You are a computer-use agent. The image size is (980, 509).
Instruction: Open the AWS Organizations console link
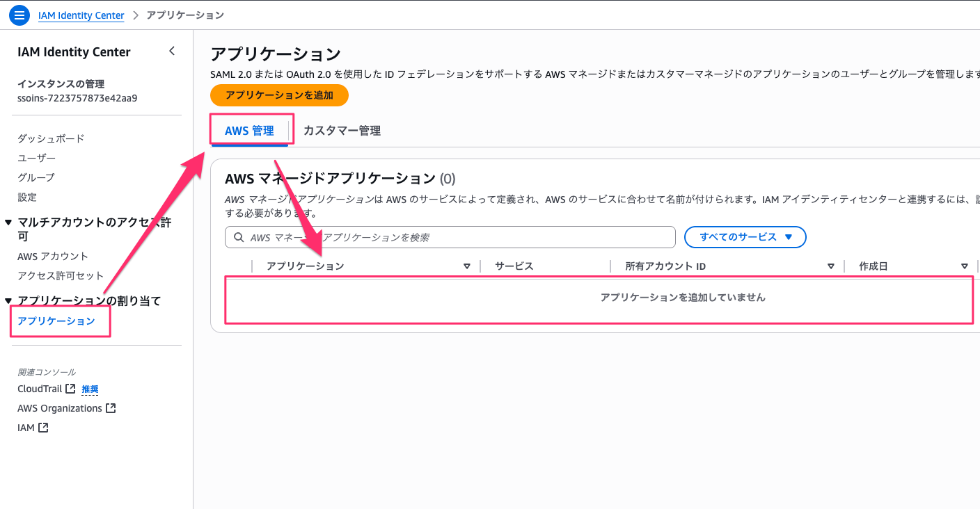60,408
